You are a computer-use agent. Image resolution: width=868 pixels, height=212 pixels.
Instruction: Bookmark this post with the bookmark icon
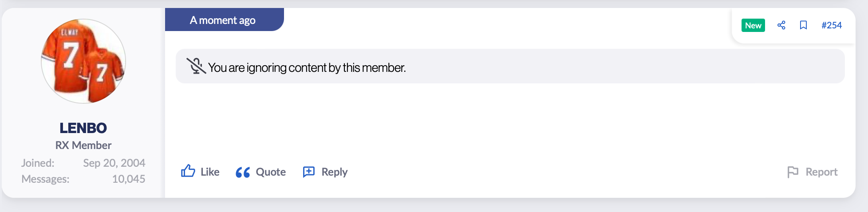coord(803,25)
